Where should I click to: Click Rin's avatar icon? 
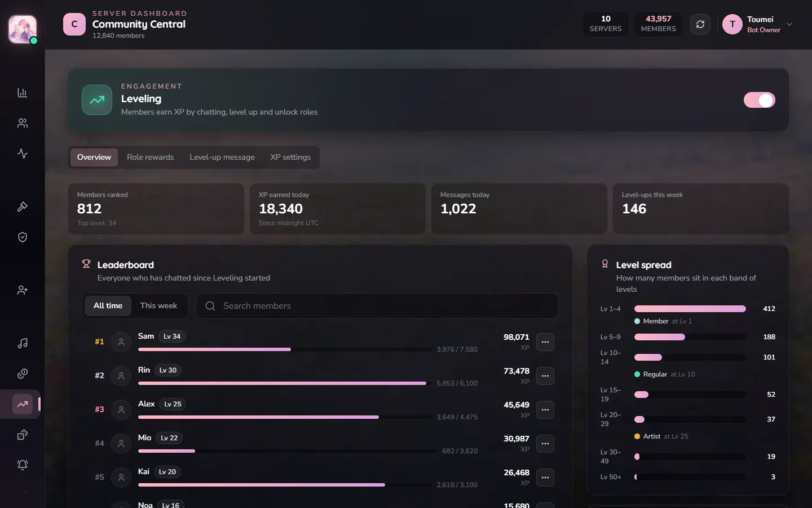pyautogui.click(x=121, y=376)
